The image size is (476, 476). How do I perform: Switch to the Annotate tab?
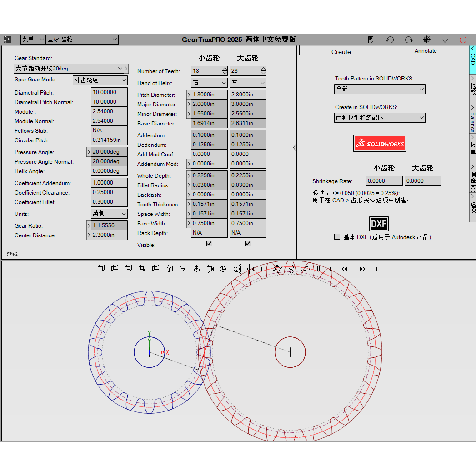pyautogui.click(x=426, y=51)
